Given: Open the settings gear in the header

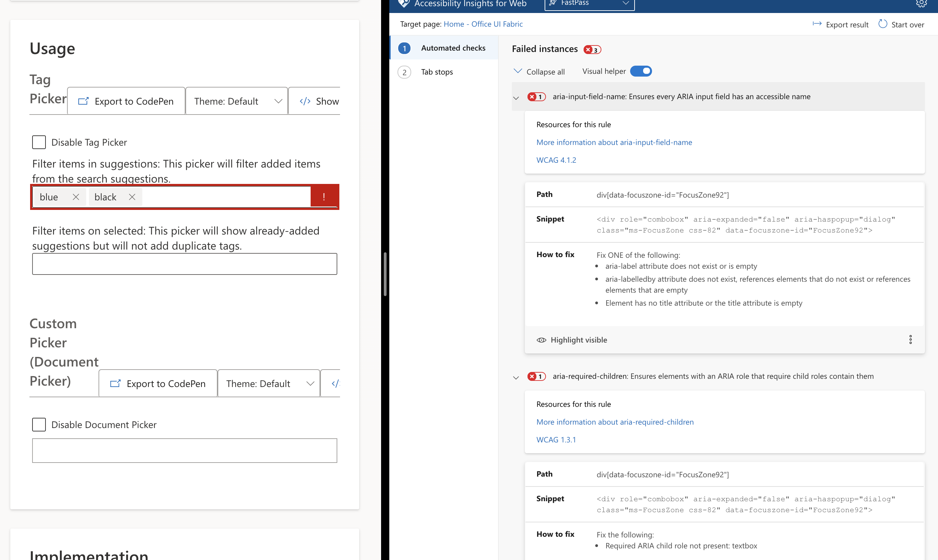Looking at the screenshot, I should [921, 3].
